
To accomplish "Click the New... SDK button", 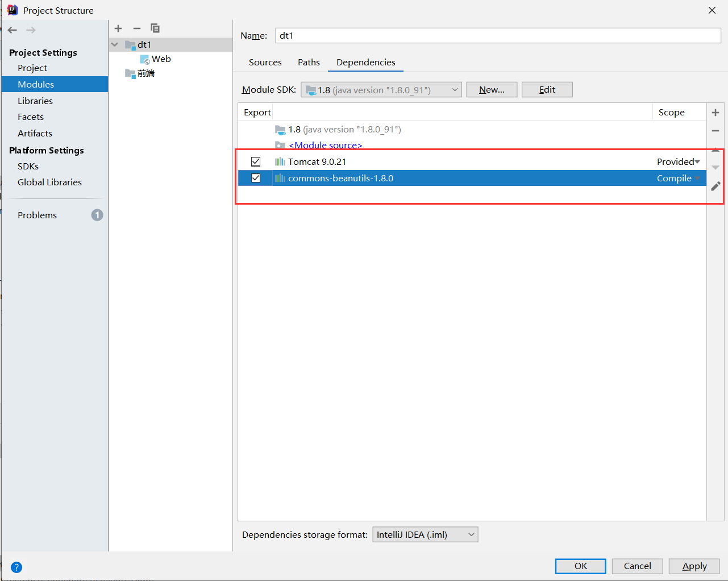I will tap(492, 90).
